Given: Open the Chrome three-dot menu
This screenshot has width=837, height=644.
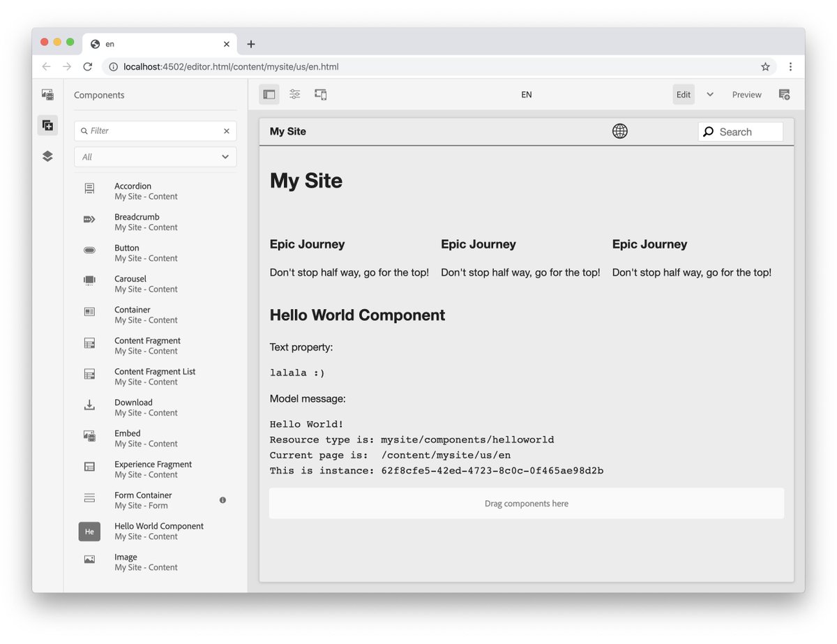Looking at the screenshot, I should [x=790, y=67].
